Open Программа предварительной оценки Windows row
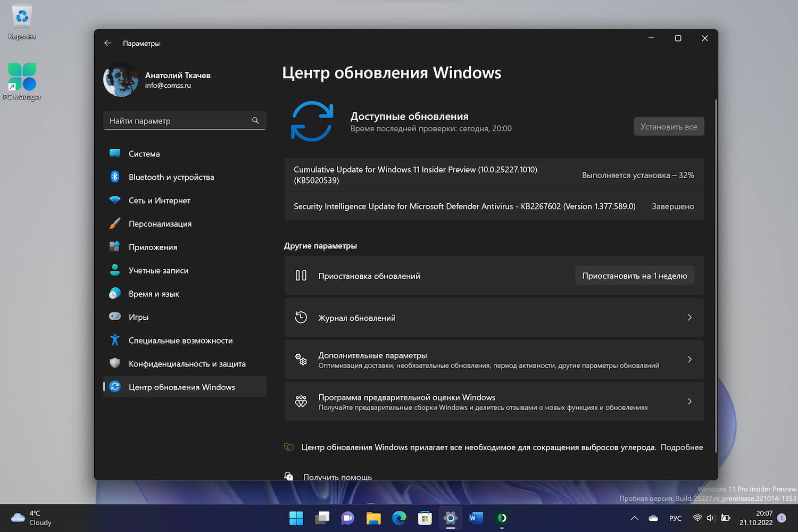The image size is (798, 532). [494, 402]
